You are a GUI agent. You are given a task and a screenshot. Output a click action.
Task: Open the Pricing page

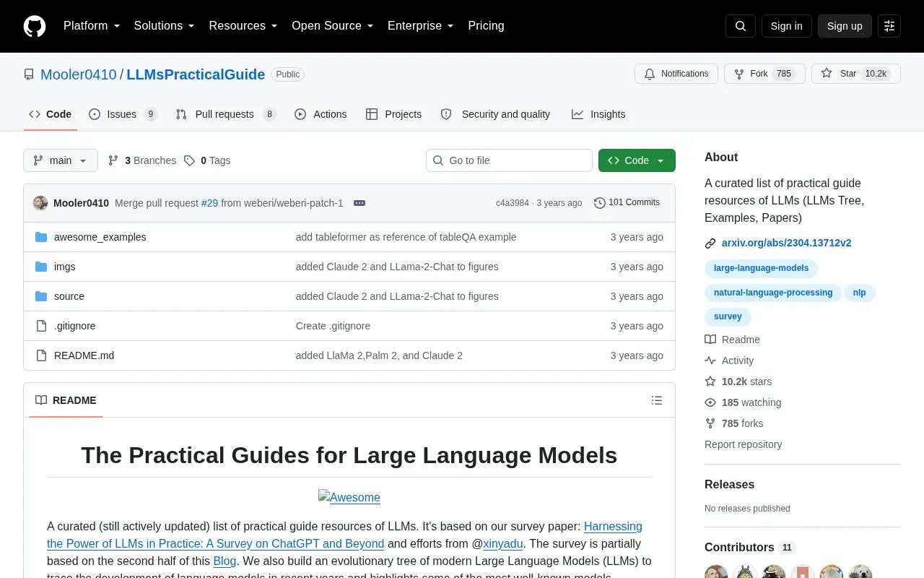pos(486,26)
